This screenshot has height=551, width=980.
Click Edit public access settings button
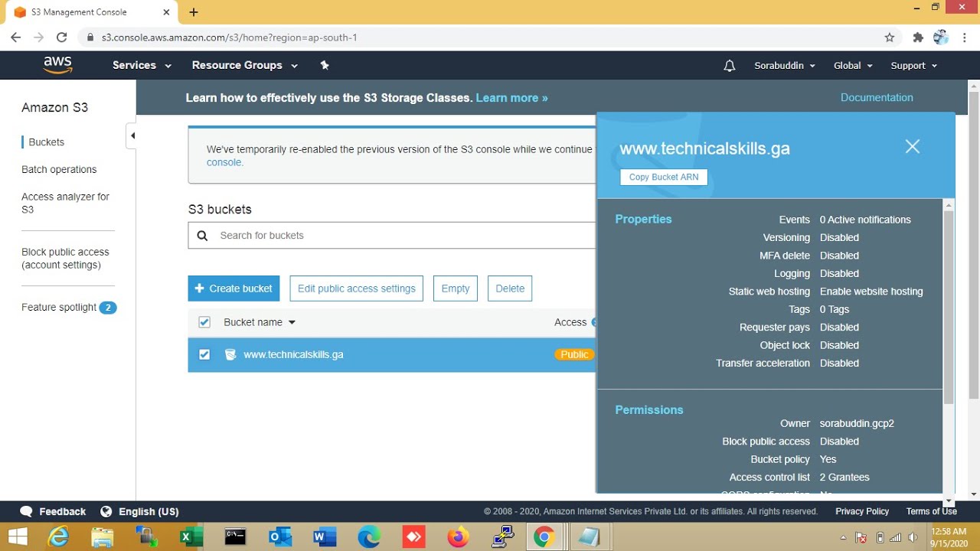coord(356,289)
